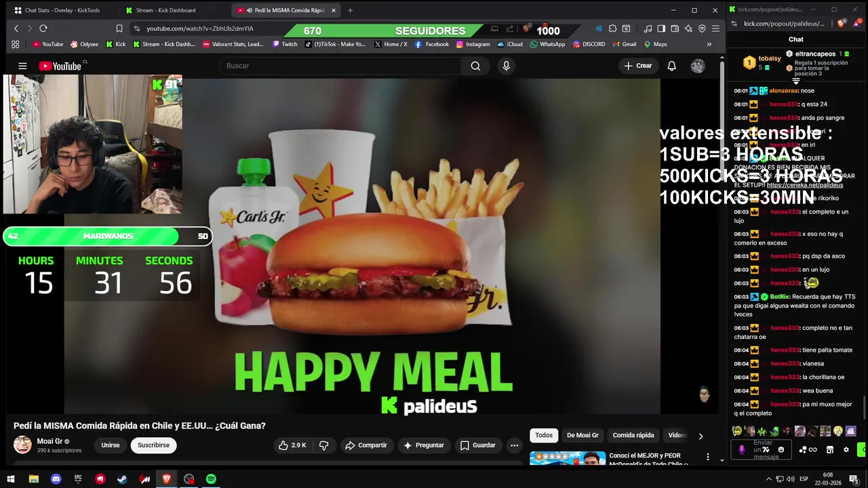Screen dimensions: 868x488
Task: Open the YouTube account avatar menu
Action: coord(698,66)
